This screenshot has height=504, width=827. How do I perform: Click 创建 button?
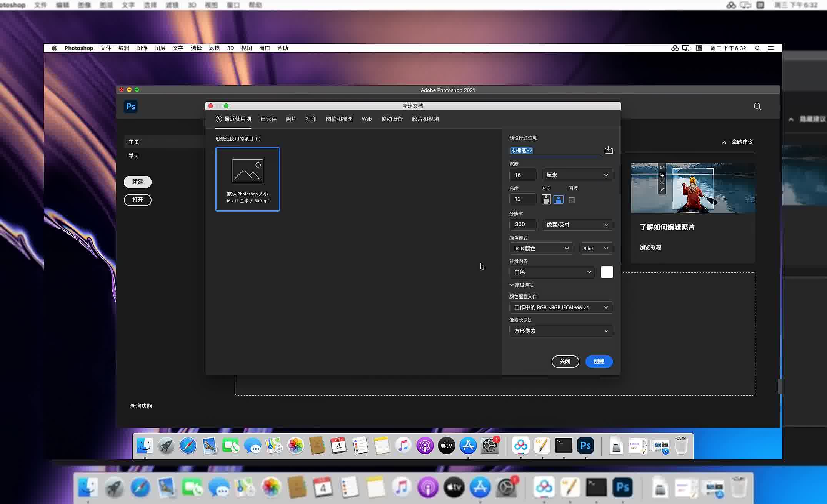[x=599, y=361]
